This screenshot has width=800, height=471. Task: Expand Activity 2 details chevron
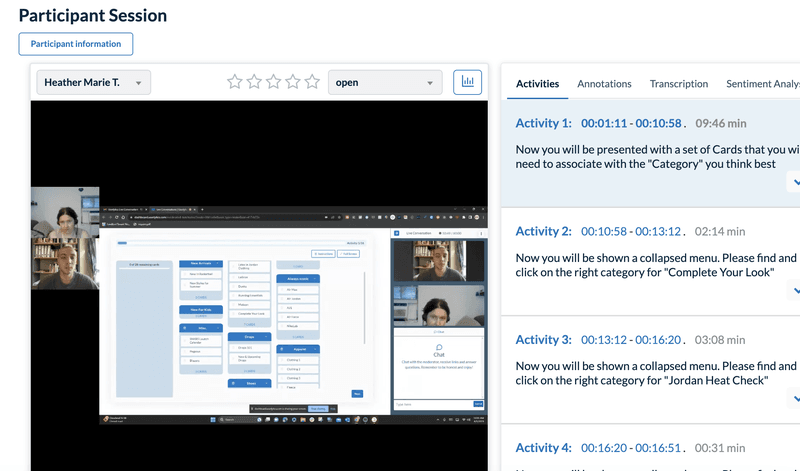795,290
